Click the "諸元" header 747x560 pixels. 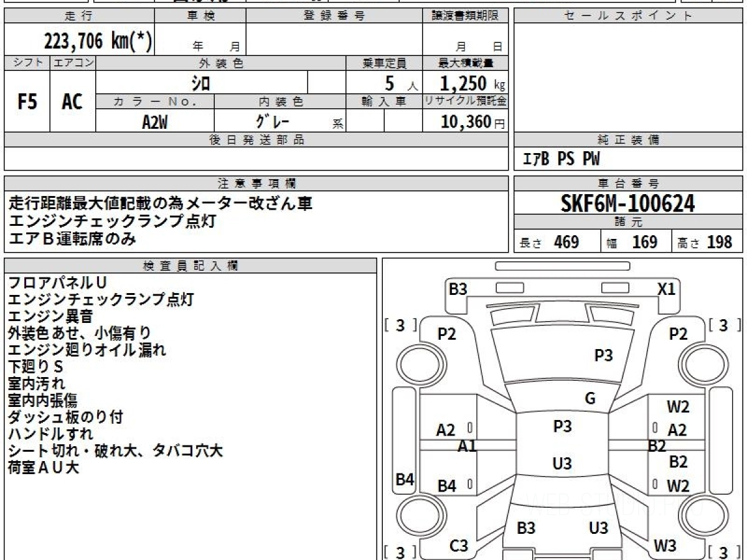coord(628,222)
